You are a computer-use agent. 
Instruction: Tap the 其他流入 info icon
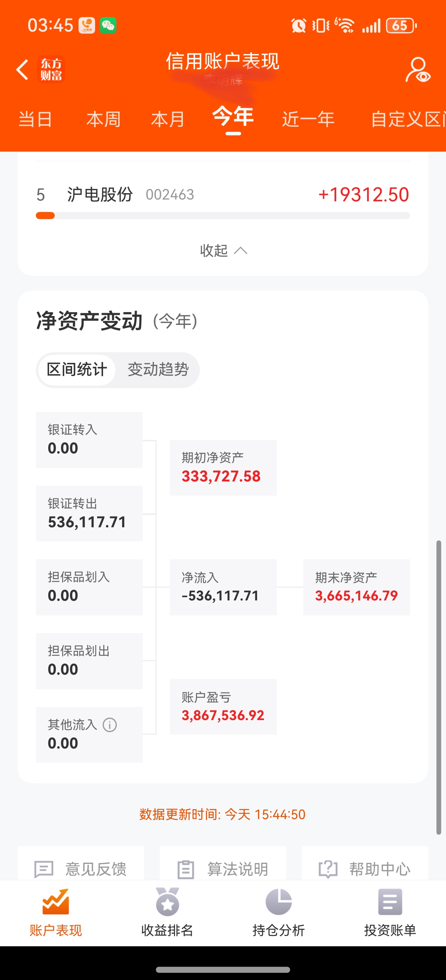[x=110, y=725]
